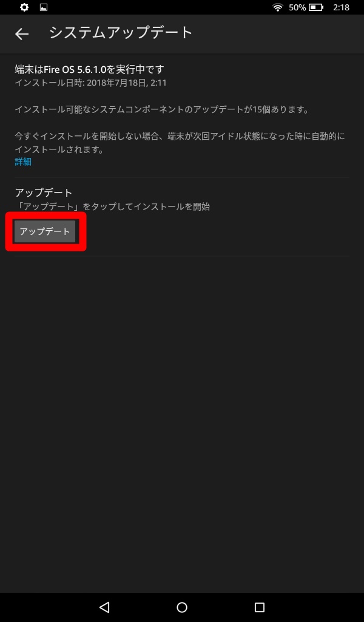Viewport: 364px width, 622px height.
Task: Open the 詳細 link for details
Action: tap(23, 162)
